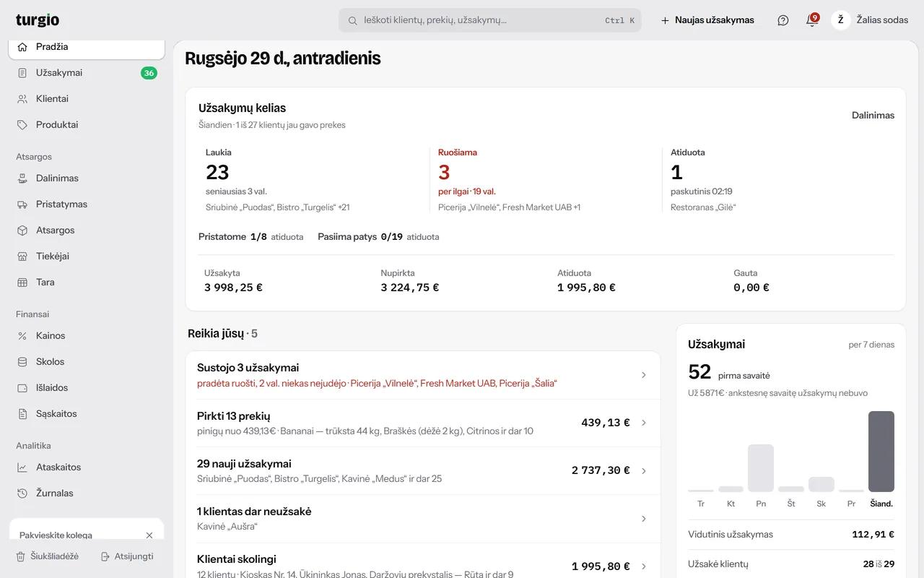Click the Tara table icon
Screen dimensions: 924x578
pos(22,282)
